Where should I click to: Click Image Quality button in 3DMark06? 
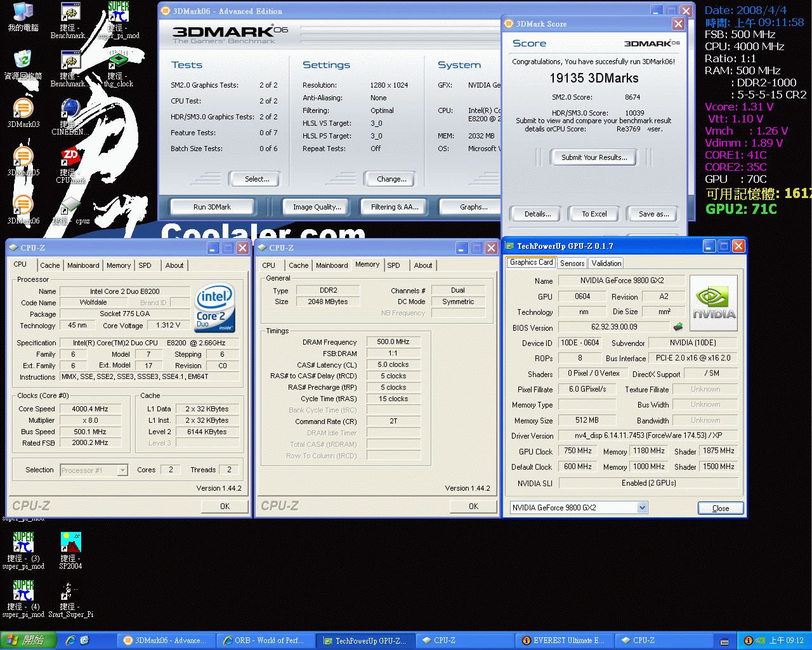(x=317, y=207)
